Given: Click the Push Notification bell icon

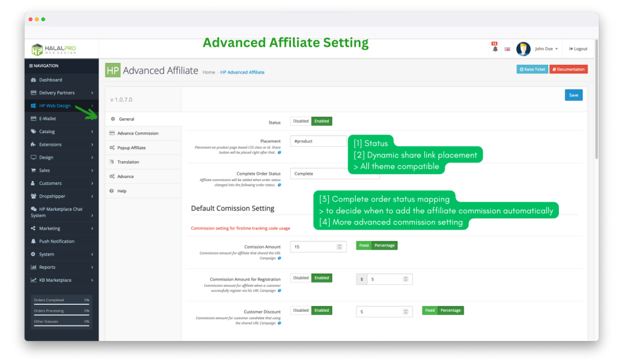Looking at the screenshot, I should (34, 241).
